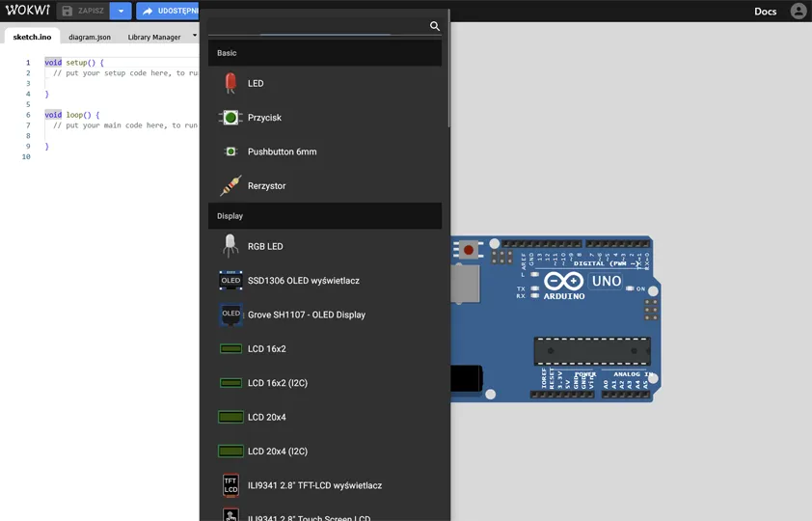Screen dimensions: 812x521
Task: Select the red LED icon
Action: pos(230,83)
